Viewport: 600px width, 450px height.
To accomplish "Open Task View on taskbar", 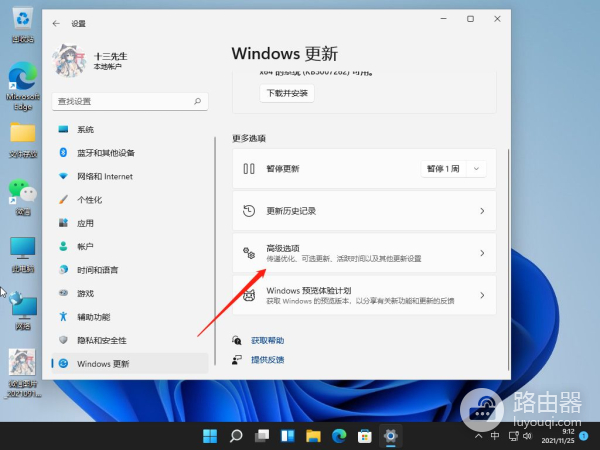I will (262, 436).
